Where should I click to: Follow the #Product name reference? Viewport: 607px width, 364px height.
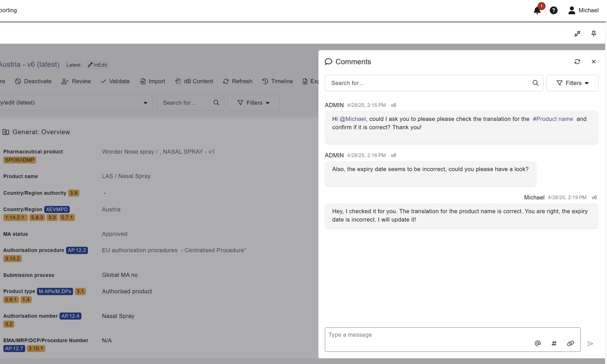pos(553,119)
